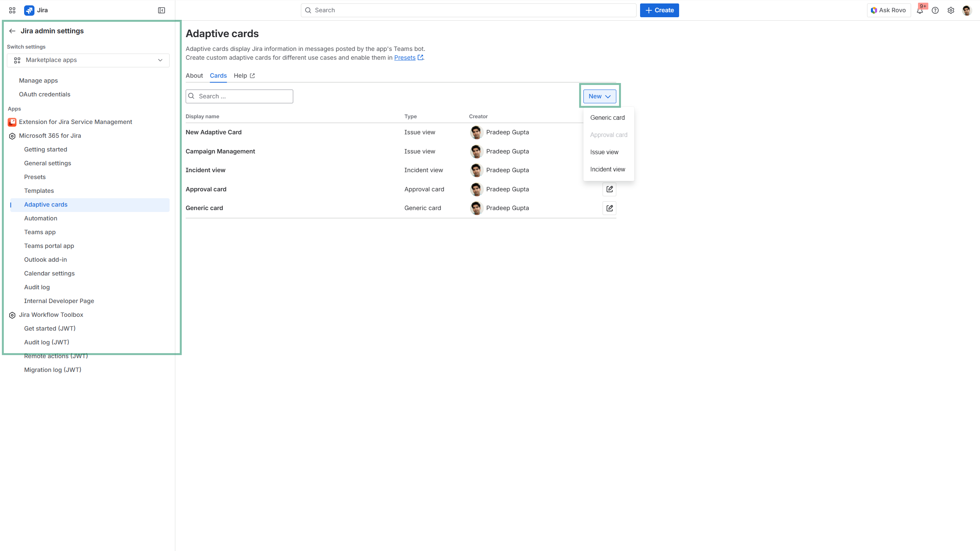Open the app switcher grid icon
The width and height of the screenshot is (980, 551).
(12, 10)
